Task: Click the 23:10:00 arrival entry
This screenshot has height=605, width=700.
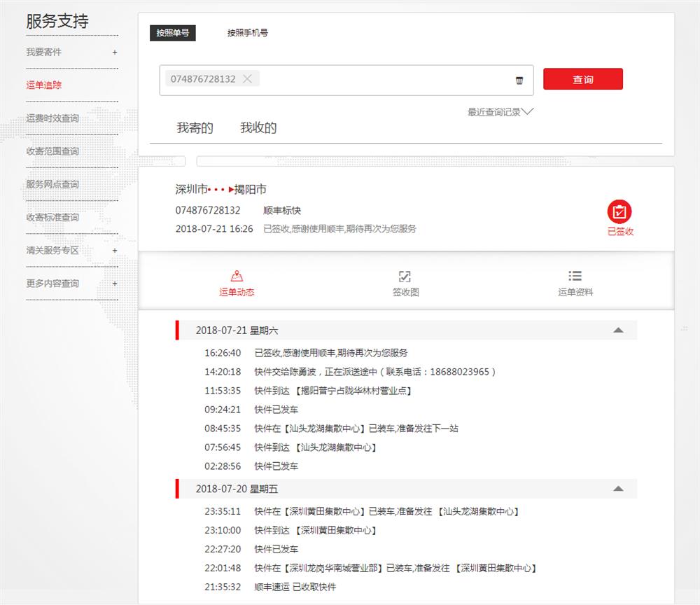Action: click(x=290, y=530)
